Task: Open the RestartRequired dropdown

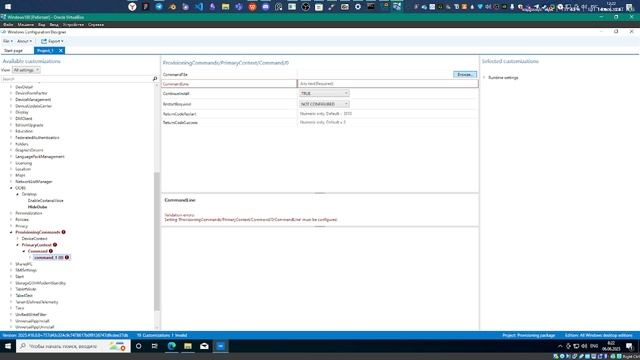Action: click(324, 104)
